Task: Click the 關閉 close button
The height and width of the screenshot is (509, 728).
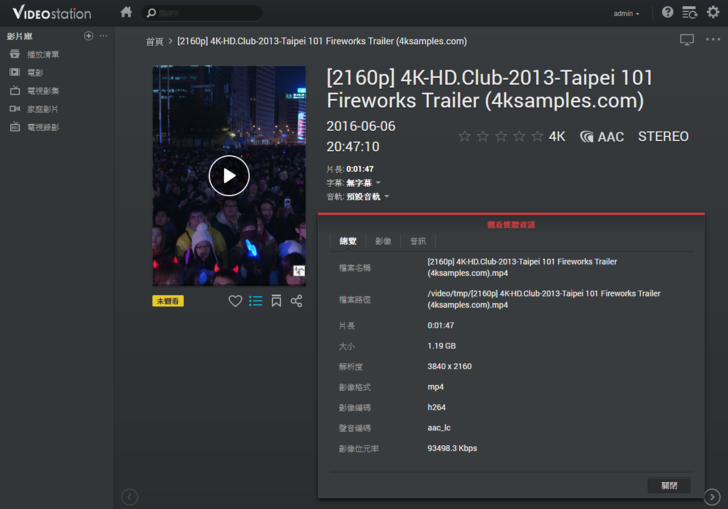Action: pyautogui.click(x=669, y=485)
